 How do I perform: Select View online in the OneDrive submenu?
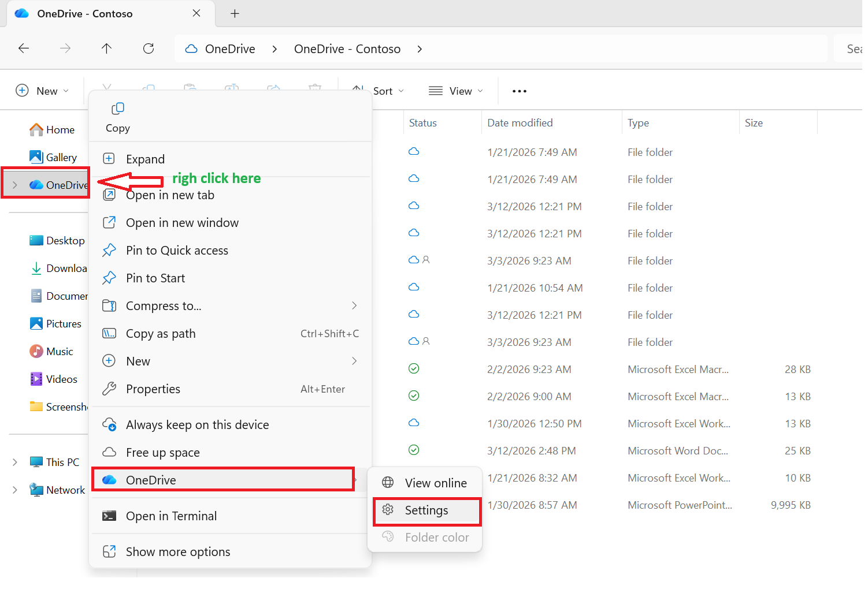[425, 483]
